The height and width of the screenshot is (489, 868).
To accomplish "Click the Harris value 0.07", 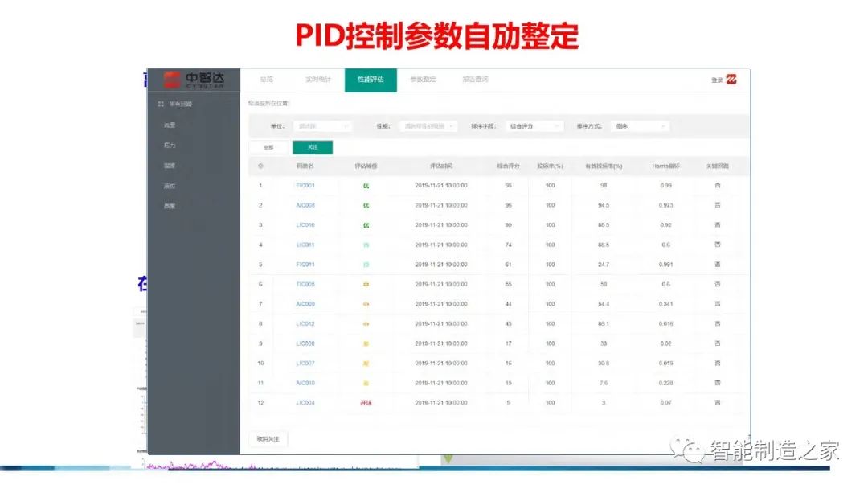I will pos(666,403).
